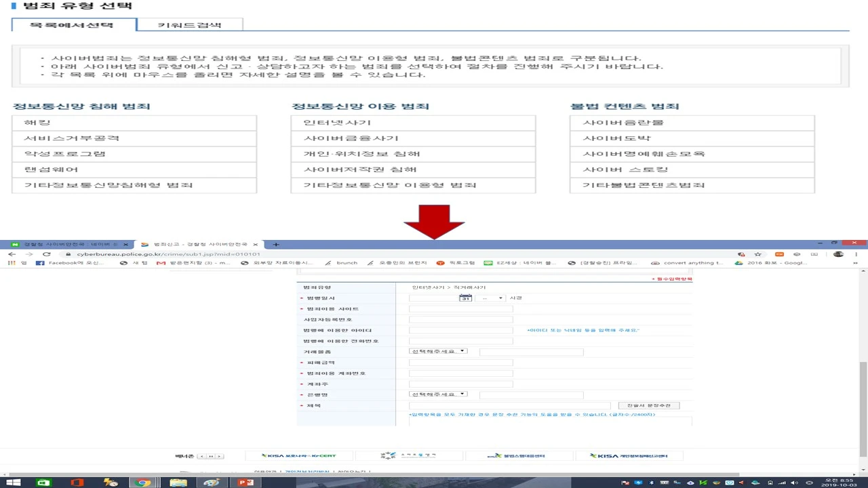Image resolution: width=868 pixels, height=488 pixels.
Task: Choose the 사이버도박 category
Action: tap(692, 138)
